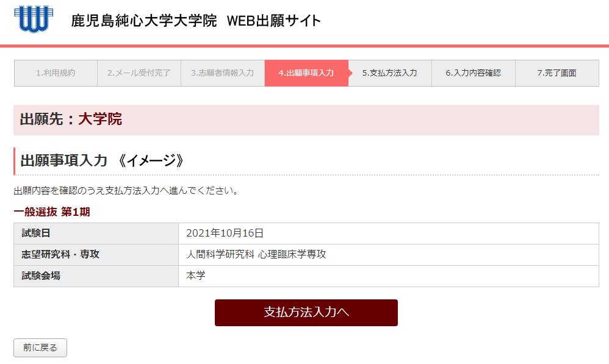609x364 pixels.
Task: Click the 試験会場 row label
Action: 96,276
